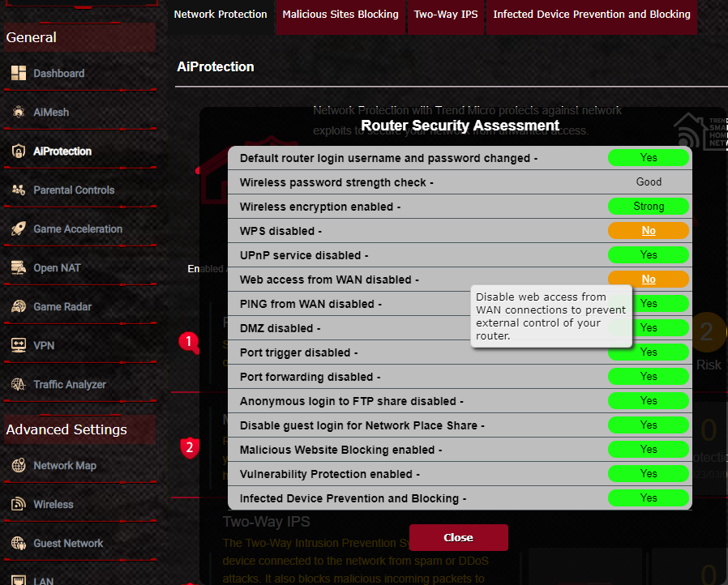The image size is (728, 585).
Task: Click the Guest Network icon
Action: (x=19, y=543)
